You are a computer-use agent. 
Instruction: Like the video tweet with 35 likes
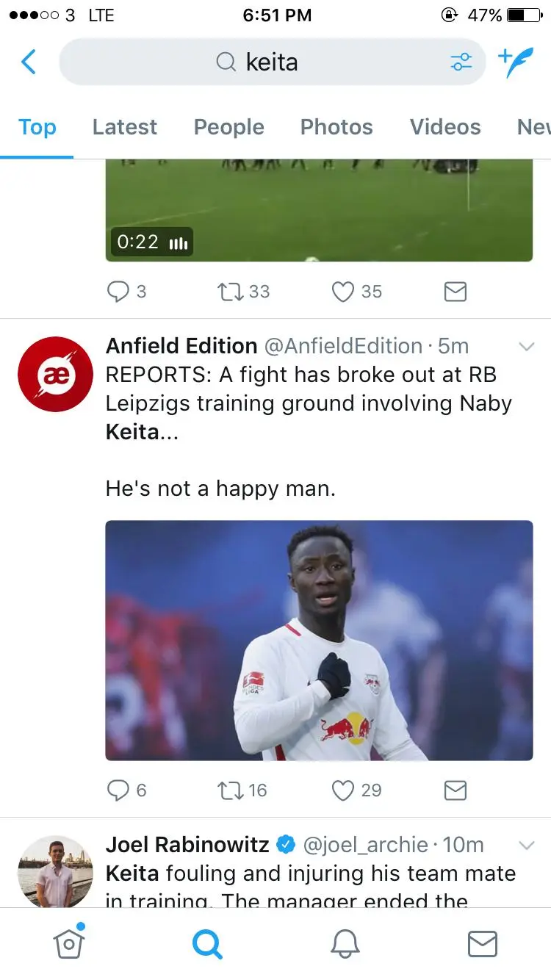[343, 292]
